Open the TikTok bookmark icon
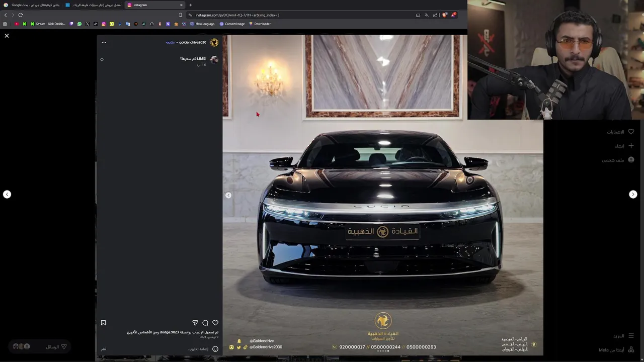The width and height of the screenshot is (644, 362). 95,24
